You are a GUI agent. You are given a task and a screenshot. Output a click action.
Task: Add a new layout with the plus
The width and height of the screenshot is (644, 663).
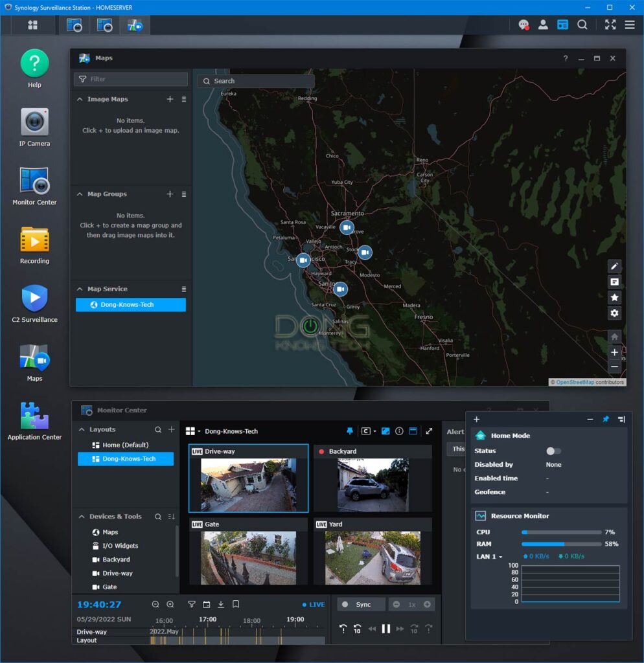tap(172, 429)
